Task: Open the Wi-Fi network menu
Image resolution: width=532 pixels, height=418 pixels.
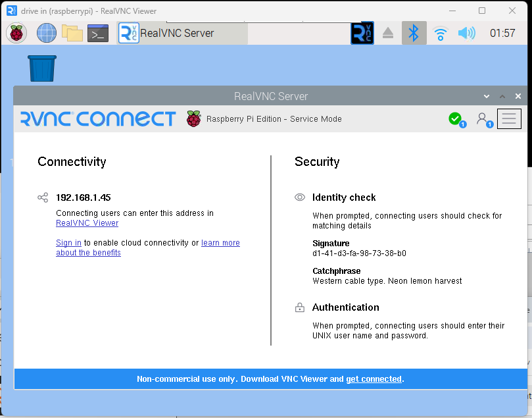Action: [x=440, y=33]
